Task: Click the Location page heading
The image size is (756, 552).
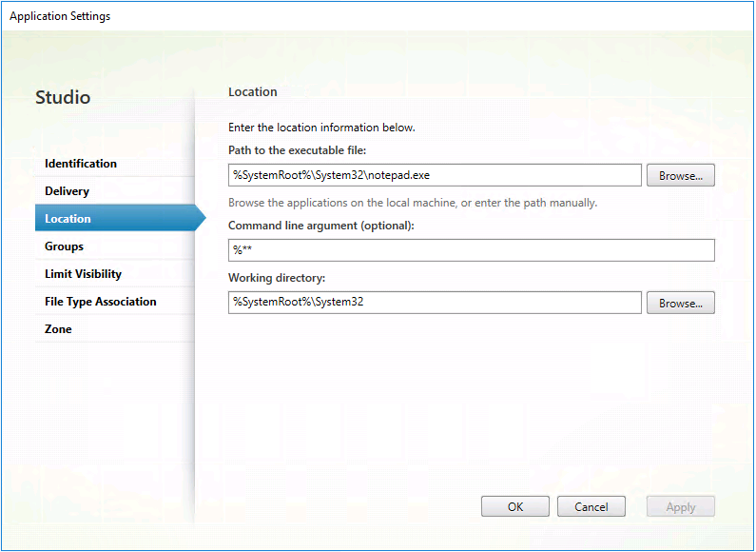Action: [x=253, y=92]
